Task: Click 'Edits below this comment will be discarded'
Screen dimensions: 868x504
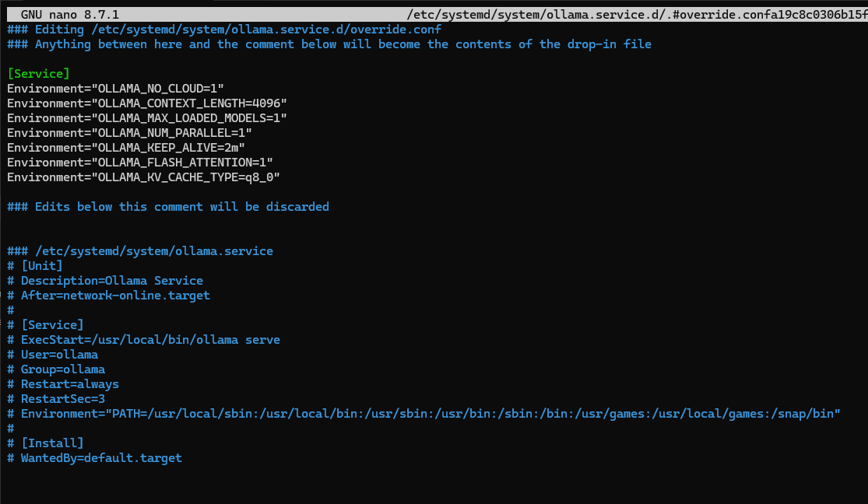Action: (168, 207)
